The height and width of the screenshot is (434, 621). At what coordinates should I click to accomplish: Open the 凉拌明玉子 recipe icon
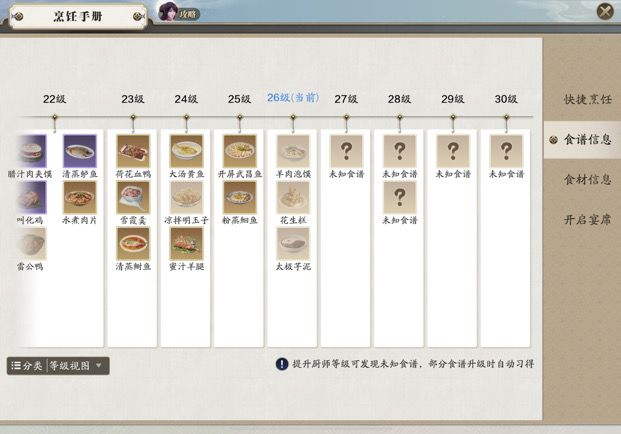click(187, 197)
